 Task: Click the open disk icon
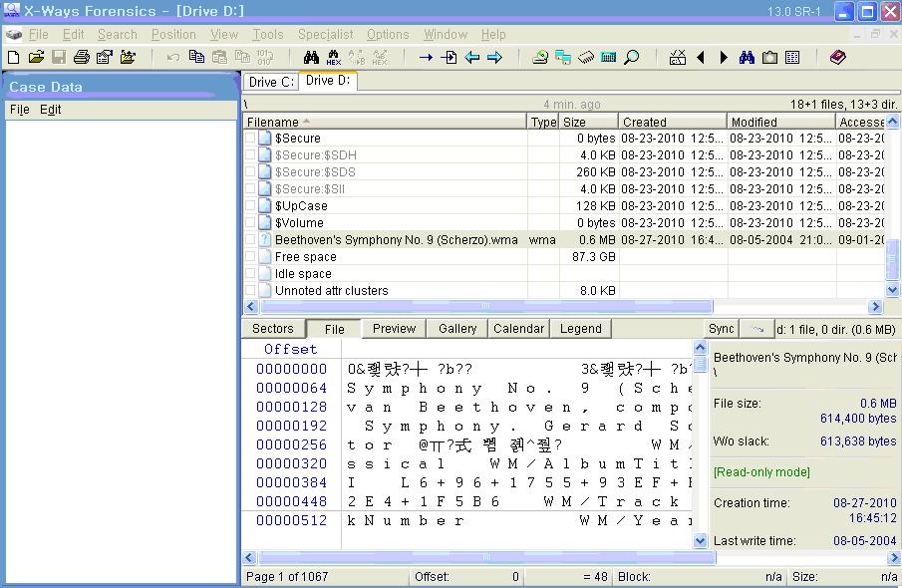pyautogui.click(x=539, y=57)
